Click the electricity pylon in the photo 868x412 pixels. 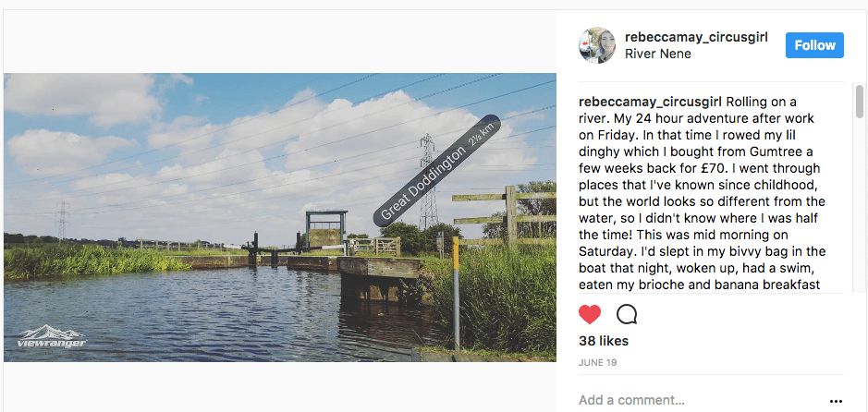tap(428, 185)
